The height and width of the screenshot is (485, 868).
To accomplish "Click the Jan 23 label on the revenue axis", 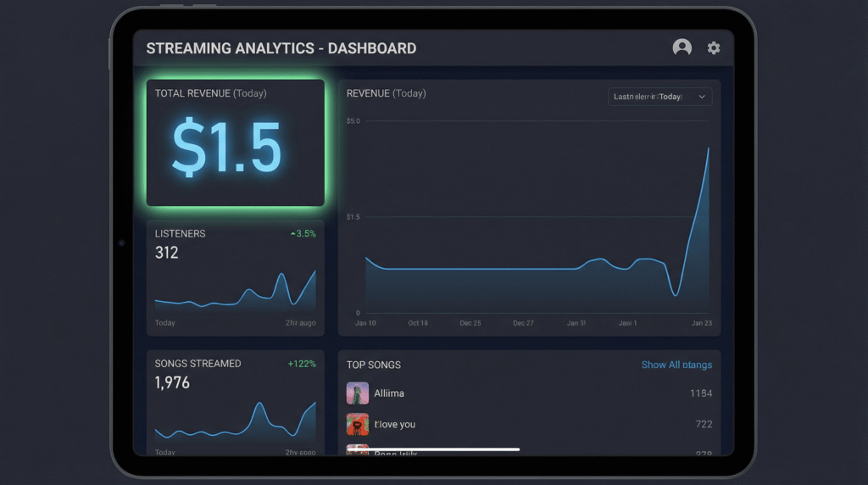I will click(701, 323).
